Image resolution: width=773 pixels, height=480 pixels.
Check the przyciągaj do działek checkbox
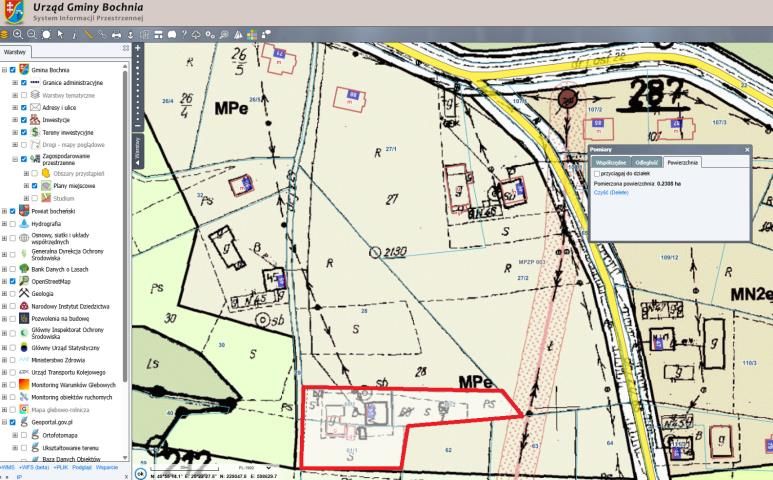coord(597,173)
